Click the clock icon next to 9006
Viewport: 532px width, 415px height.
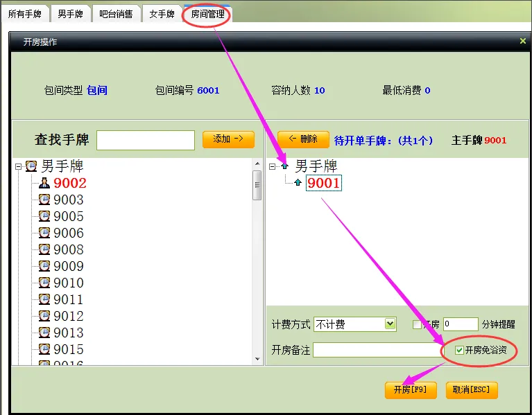tap(44, 233)
